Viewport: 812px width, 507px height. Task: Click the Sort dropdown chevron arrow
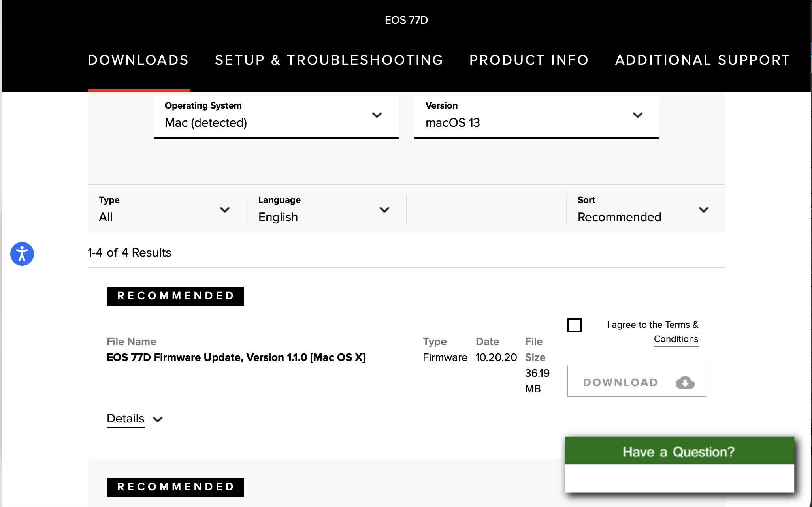(703, 210)
